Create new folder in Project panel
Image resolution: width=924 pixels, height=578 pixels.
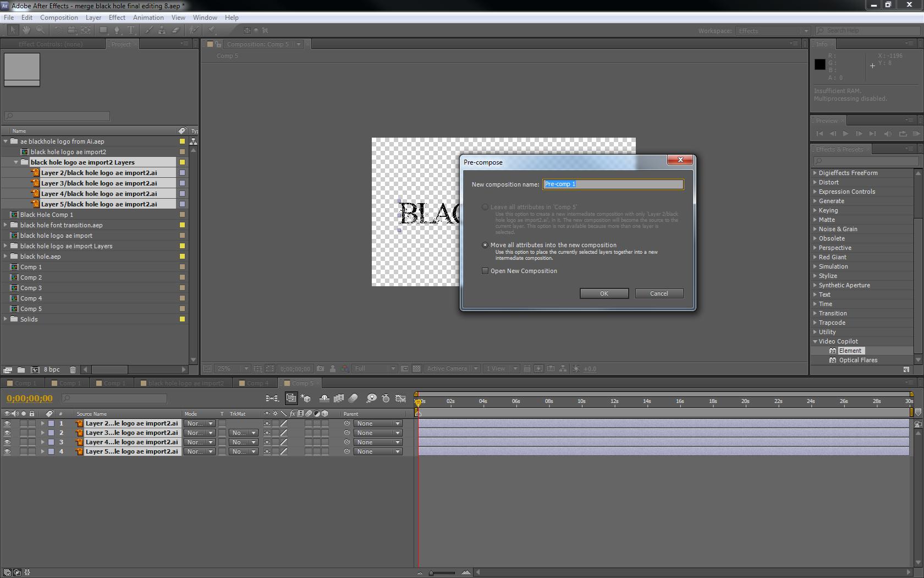click(21, 369)
